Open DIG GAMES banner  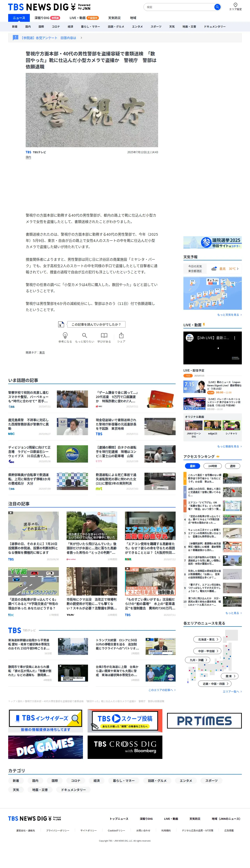tap(46, 747)
